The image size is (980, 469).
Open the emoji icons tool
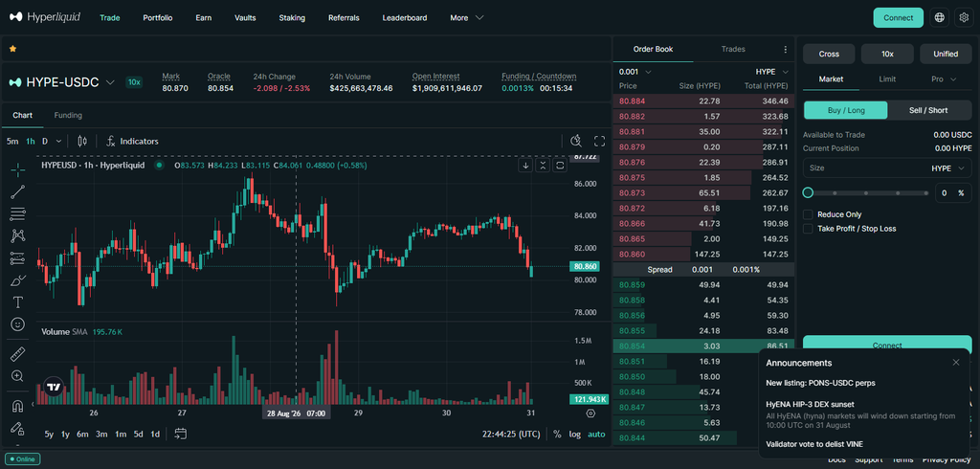pyautogui.click(x=18, y=324)
